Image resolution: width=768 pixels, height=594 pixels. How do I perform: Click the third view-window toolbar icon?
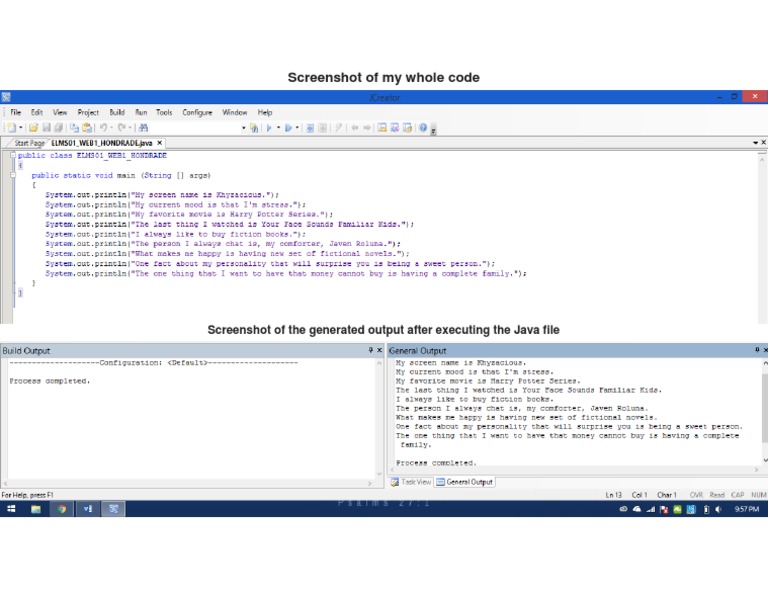408,128
